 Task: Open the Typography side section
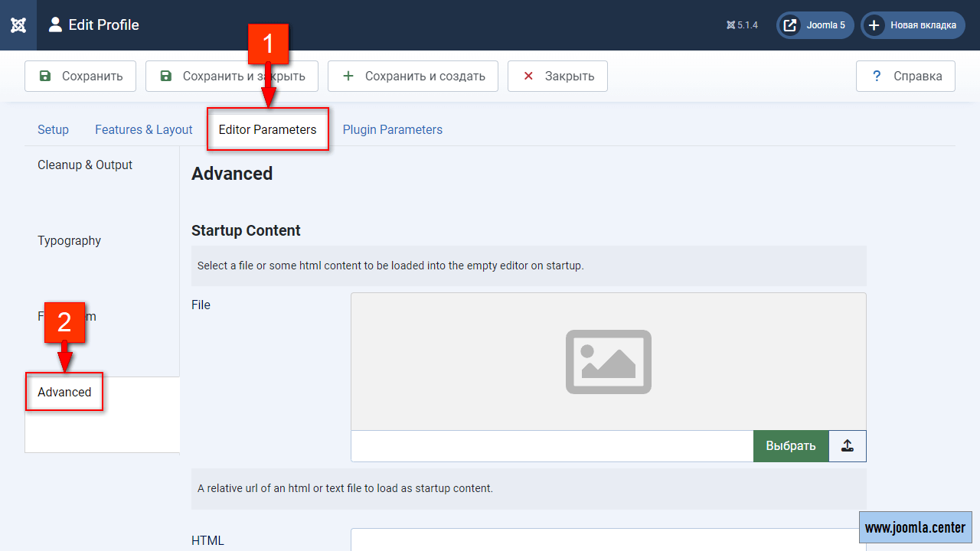pyautogui.click(x=69, y=241)
